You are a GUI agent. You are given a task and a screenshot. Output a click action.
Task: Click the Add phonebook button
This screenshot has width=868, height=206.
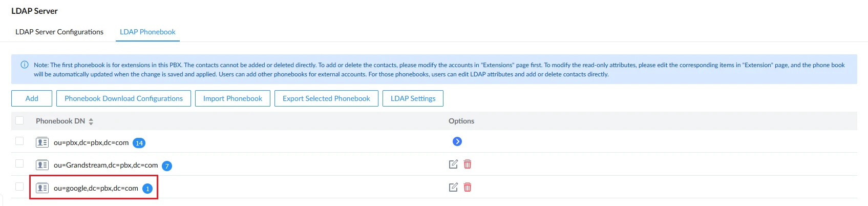point(32,98)
